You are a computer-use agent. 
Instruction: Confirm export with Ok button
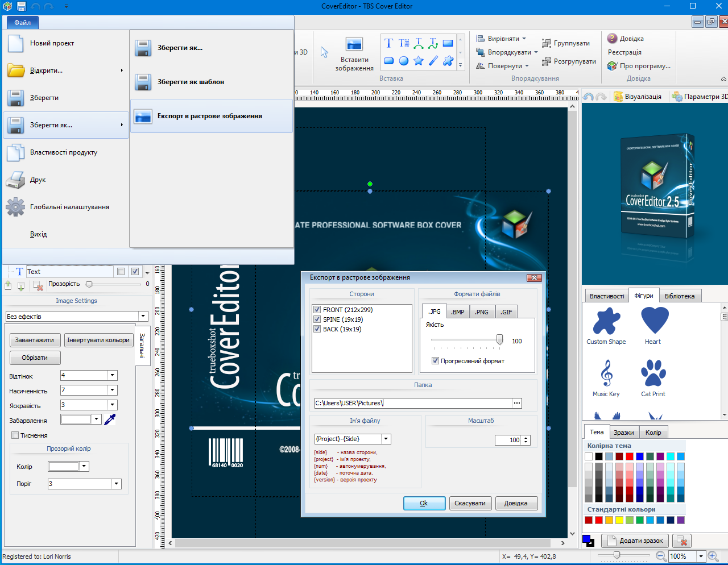click(424, 503)
